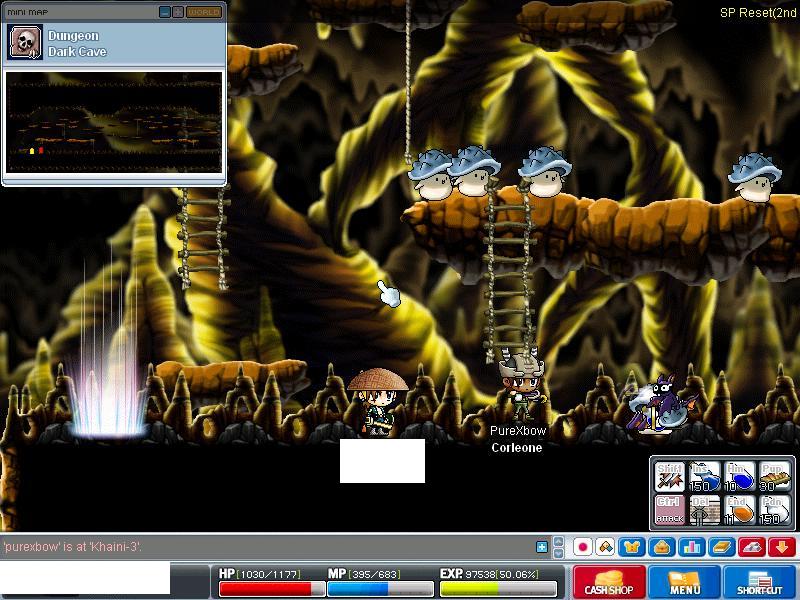Click the MP gauge bar
This screenshot has width=800, height=600.
click(380, 589)
